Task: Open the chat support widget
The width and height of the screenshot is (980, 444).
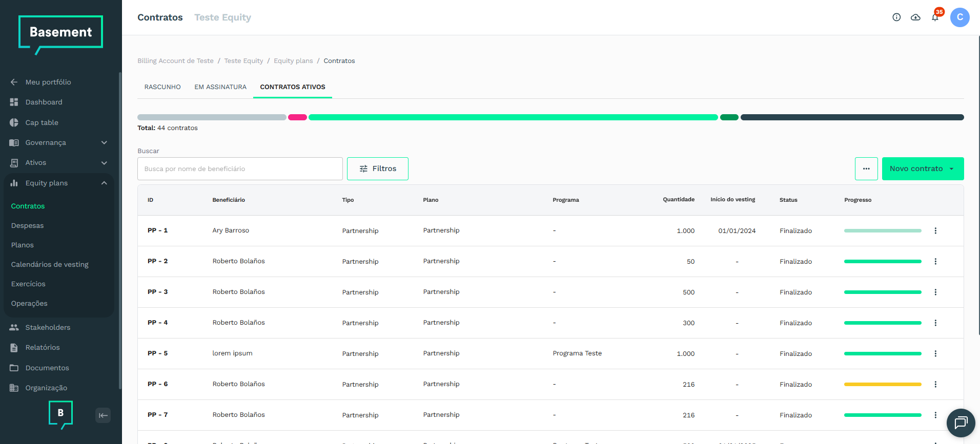Action: click(x=961, y=422)
